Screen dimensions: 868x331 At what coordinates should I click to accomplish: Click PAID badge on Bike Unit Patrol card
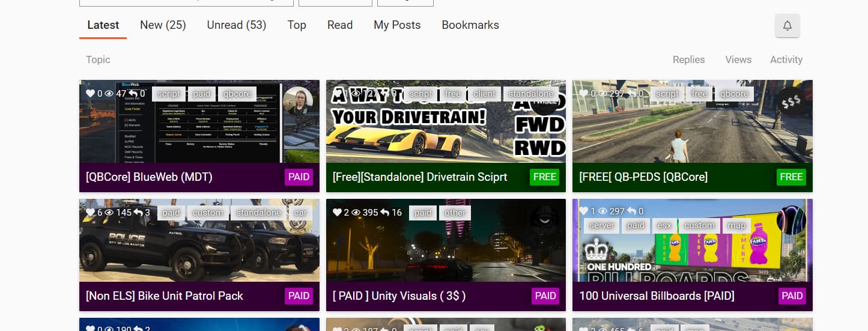299,296
